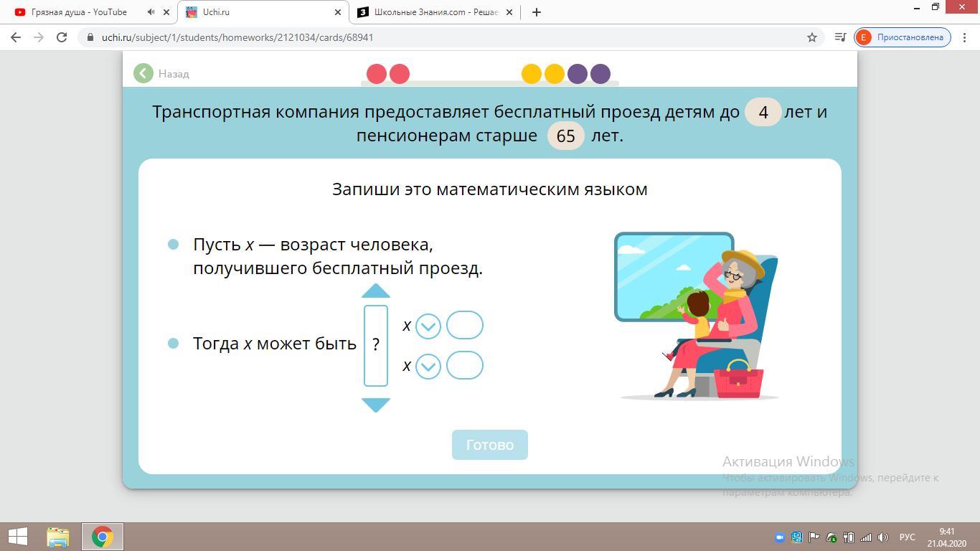
Task: Click the down arrow below the bracket selector
Action: click(x=376, y=405)
